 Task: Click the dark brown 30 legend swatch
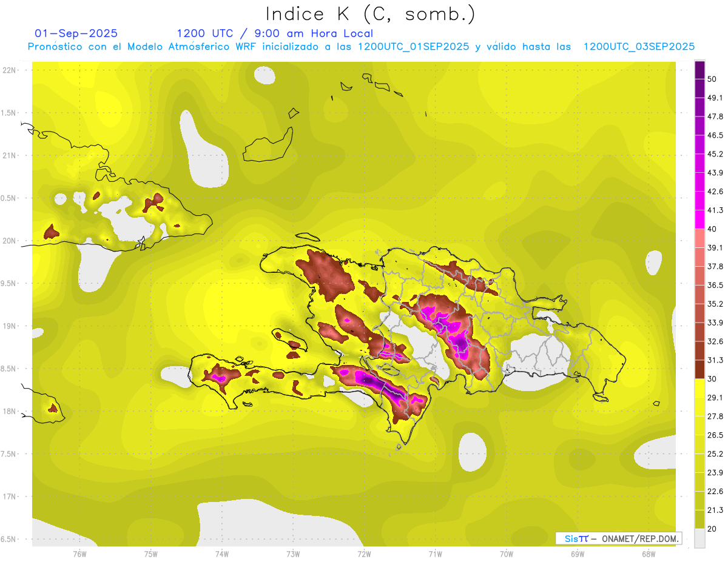tap(699, 369)
